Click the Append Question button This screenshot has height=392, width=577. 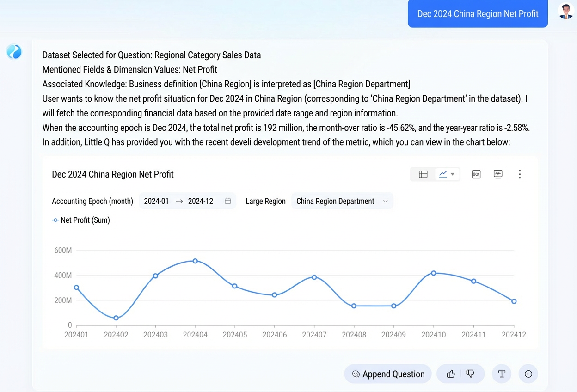[x=388, y=374]
